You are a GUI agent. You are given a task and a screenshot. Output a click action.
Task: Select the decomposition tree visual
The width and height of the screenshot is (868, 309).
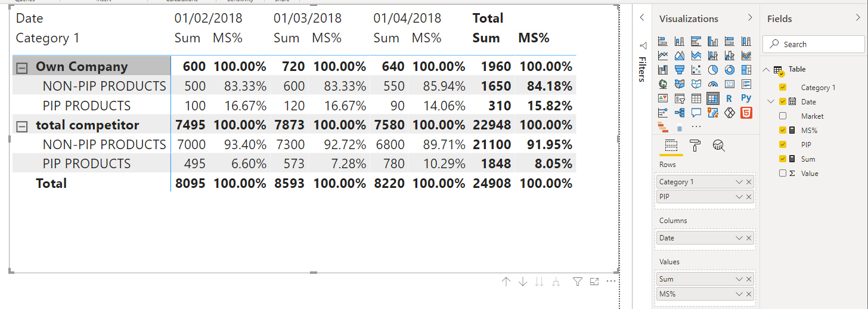click(x=679, y=113)
